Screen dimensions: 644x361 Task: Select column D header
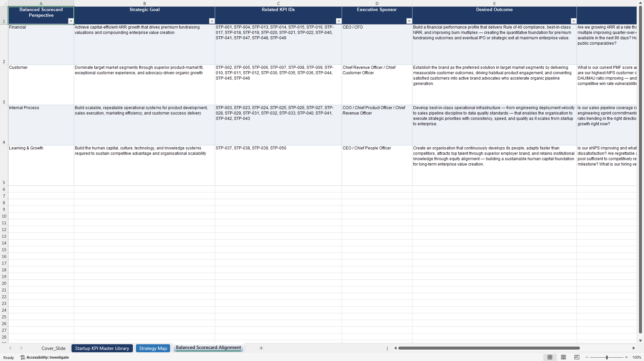(x=377, y=3)
